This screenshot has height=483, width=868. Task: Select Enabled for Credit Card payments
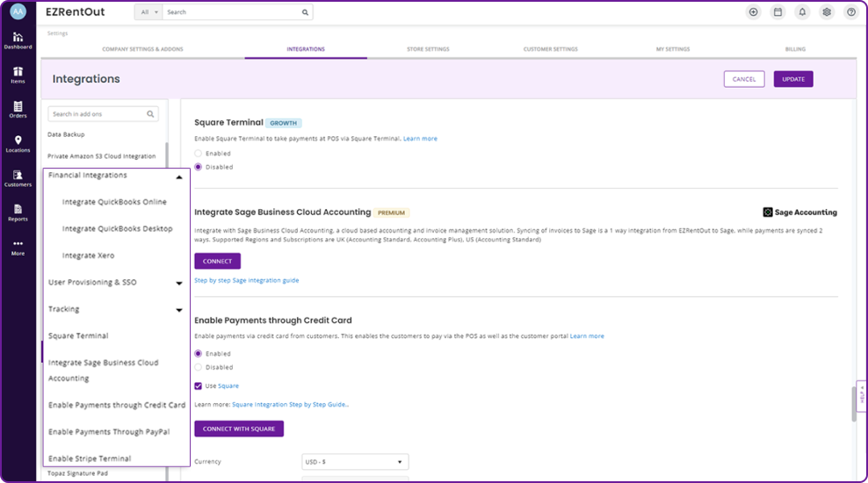coord(199,354)
